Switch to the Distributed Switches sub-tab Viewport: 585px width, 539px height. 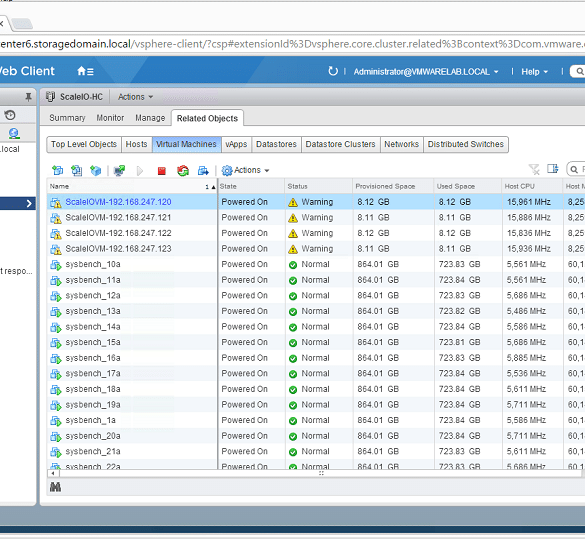466,144
